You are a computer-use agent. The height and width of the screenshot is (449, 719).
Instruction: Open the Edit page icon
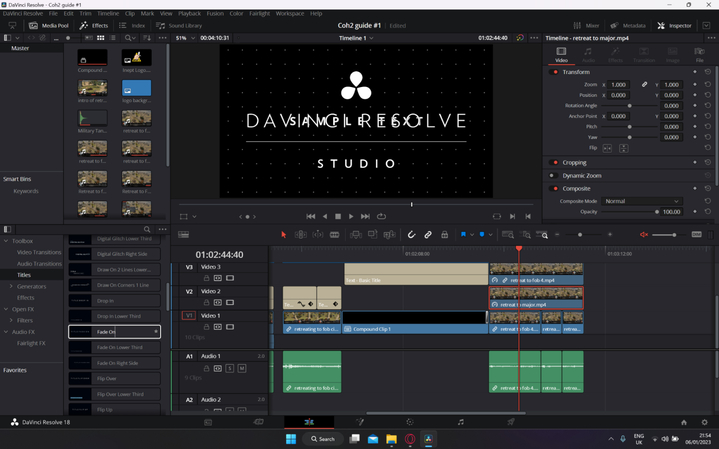tap(309, 422)
